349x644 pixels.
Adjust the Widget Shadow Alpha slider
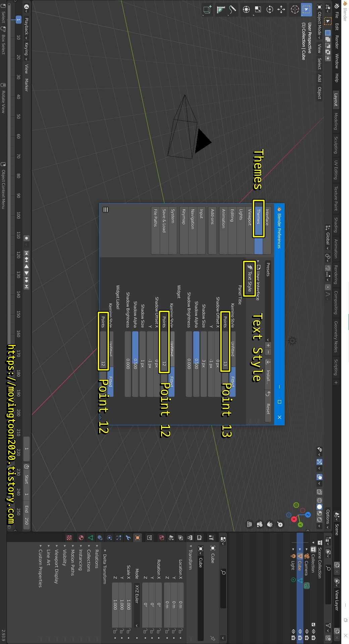tap(135, 364)
